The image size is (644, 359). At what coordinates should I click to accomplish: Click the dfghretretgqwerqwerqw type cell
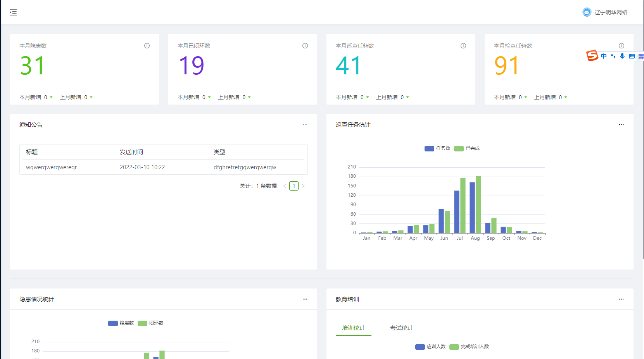(245, 167)
